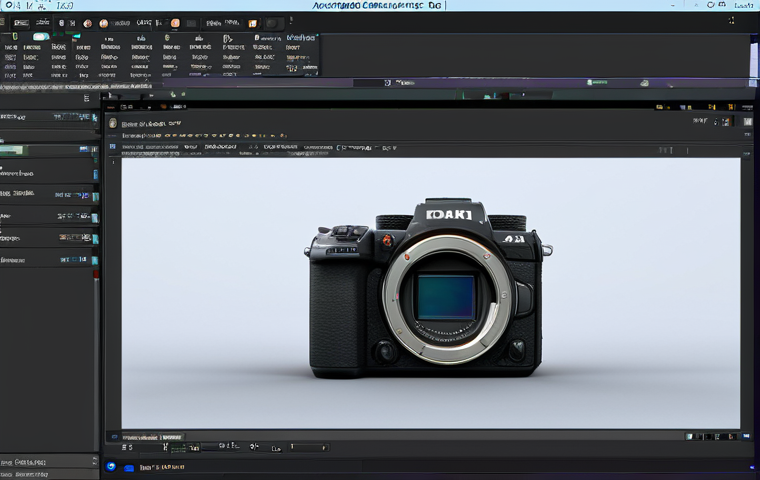The height and width of the screenshot is (480, 760).
Task: Open the blue folder icon in bottom bar
Action: pyautogui.click(x=128, y=468)
